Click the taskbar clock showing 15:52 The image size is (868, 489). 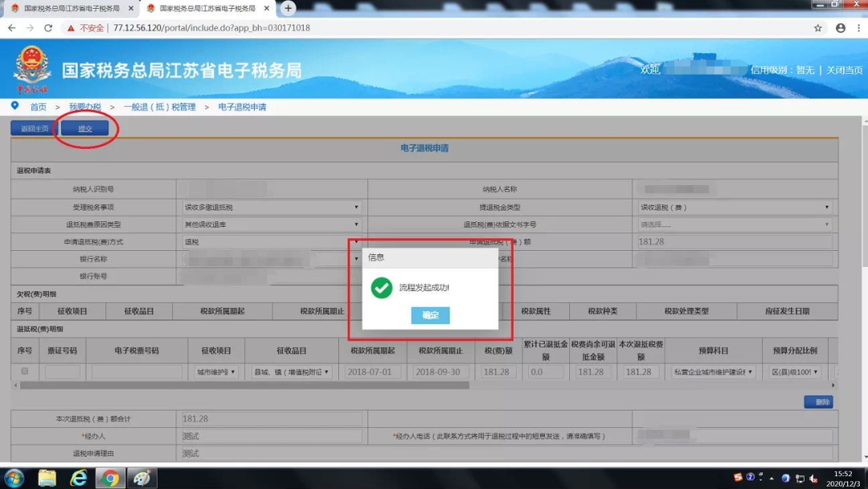[842, 479]
